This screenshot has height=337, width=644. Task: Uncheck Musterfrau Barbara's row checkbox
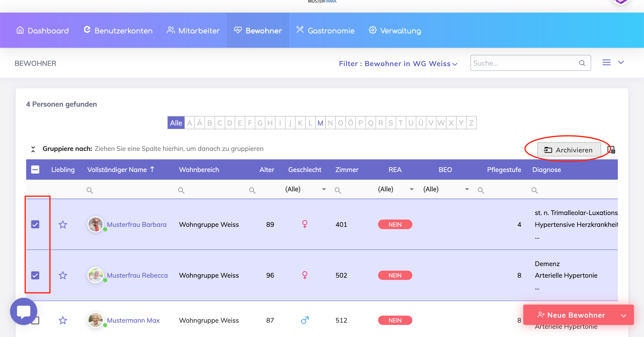tap(35, 224)
